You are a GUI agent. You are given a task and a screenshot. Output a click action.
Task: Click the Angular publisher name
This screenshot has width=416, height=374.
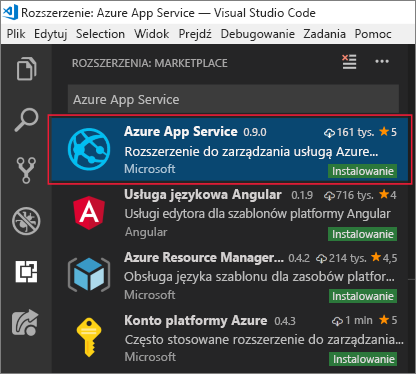pyautogui.click(x=146, y=232)
